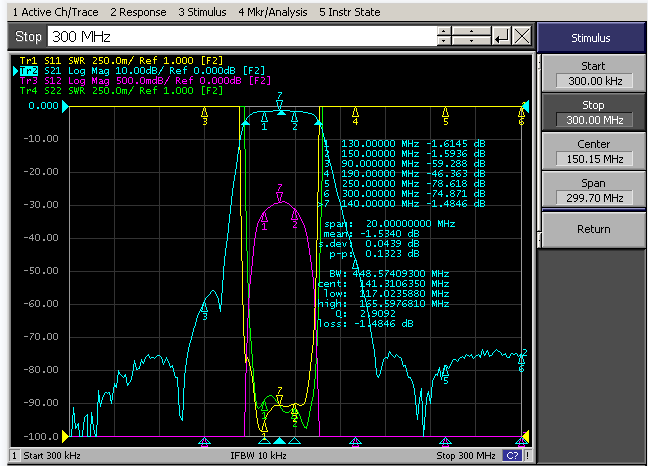Increase value with small up stepper arrow
648x466 pixels.
(444, 32)
